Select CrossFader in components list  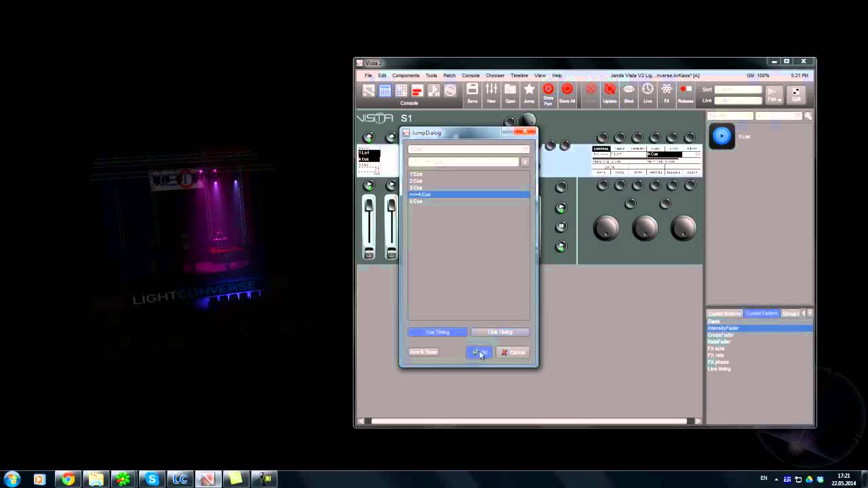tap(759, 335)
